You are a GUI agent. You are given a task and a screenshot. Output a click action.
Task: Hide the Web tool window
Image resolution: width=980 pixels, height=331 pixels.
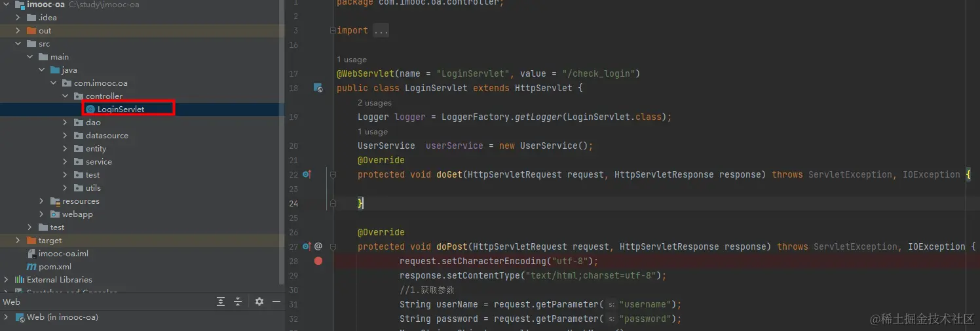(x=276, y=302)
